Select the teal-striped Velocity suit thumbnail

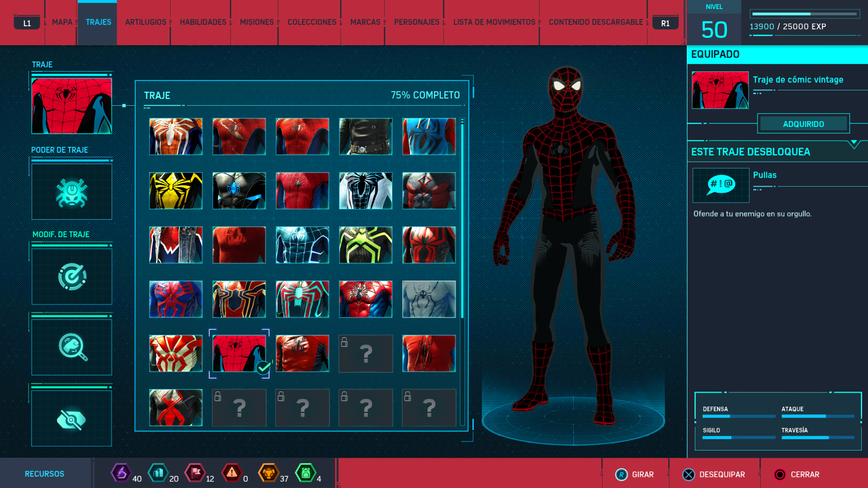tap(302, 299)
